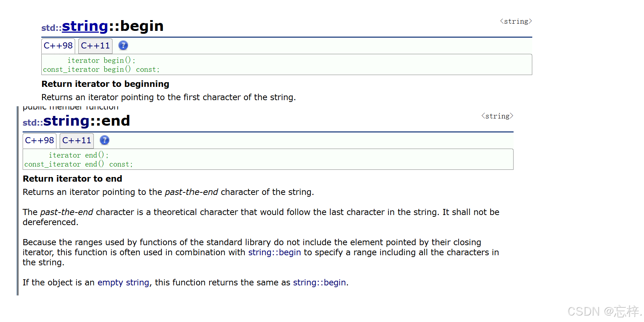This screenshot has width=644, height=322.
Task: Open the C++98 tab for string::begin
Action: [x=58, y=46]
